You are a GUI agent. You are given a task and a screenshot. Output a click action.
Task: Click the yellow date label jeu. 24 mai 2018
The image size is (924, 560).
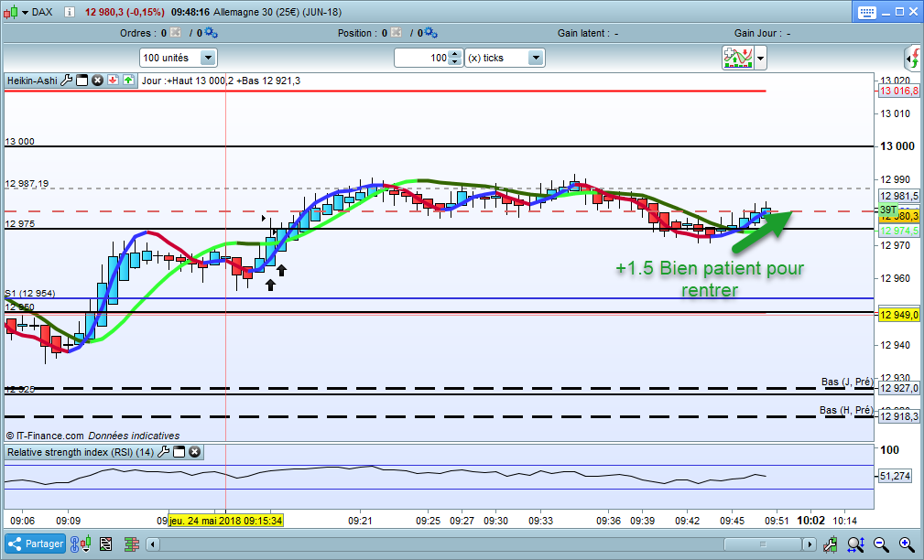(x=225, y=521)
